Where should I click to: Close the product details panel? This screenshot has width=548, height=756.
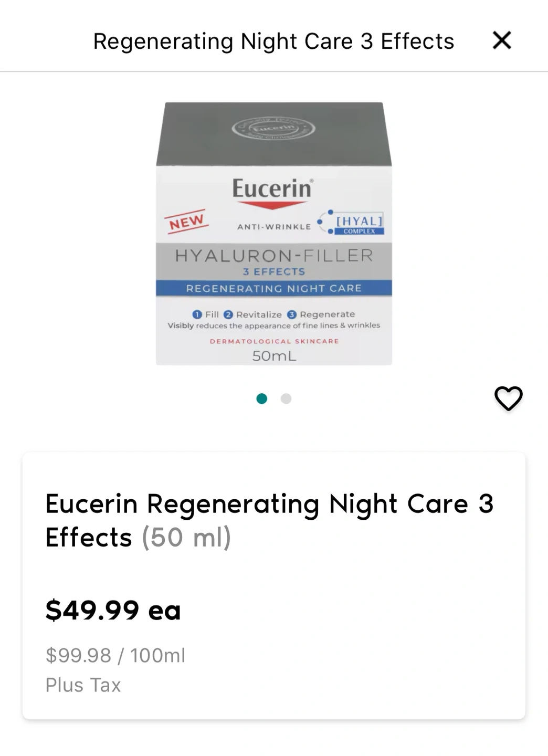(x=502, y=40)
